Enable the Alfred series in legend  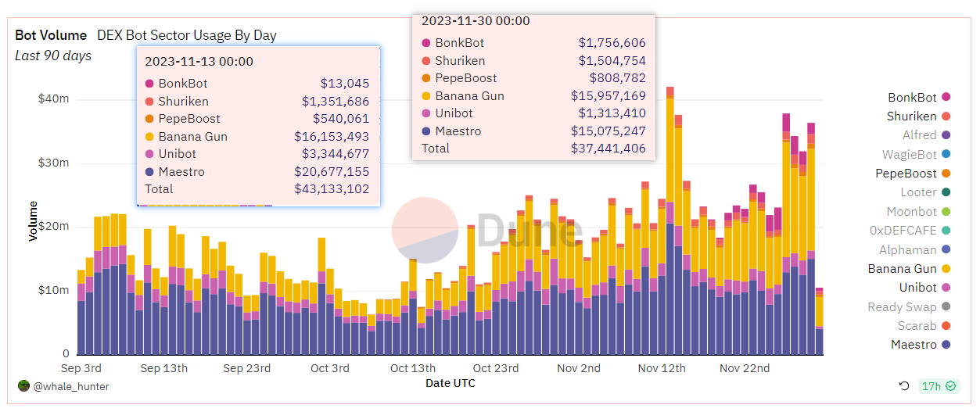pos(919,135)
